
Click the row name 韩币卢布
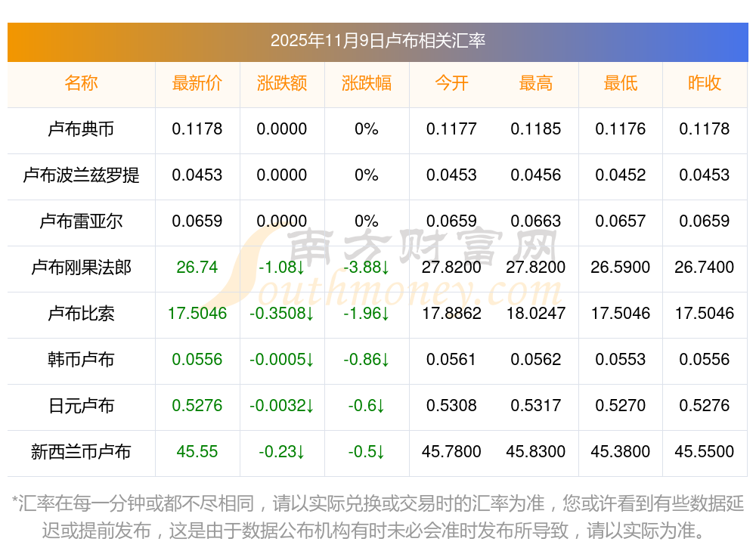pyautogui.click(x=81, y=360)
